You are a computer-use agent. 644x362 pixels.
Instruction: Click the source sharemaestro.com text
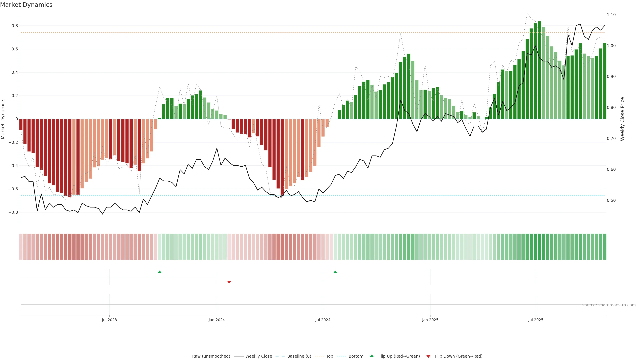point(609,305)
